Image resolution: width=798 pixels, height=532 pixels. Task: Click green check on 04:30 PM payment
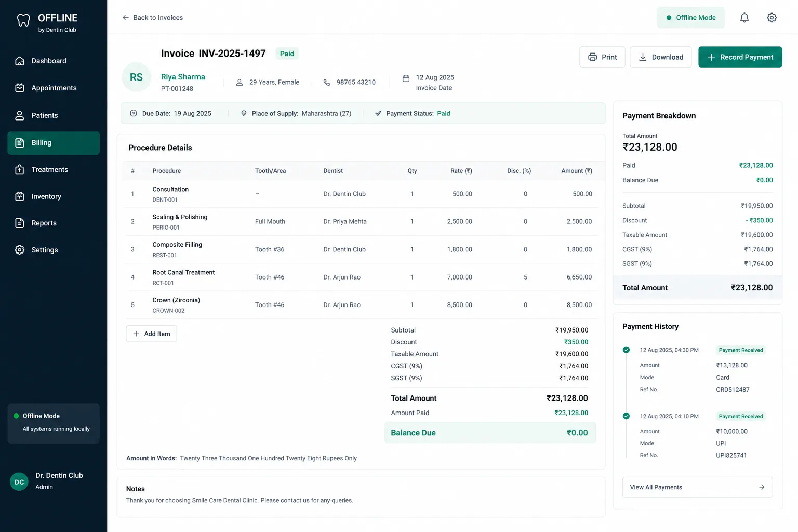click(x=626, y=350)
